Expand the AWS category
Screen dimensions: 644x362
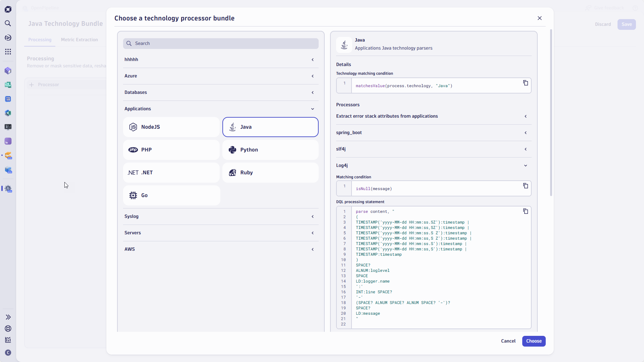(x=312, y=249)
